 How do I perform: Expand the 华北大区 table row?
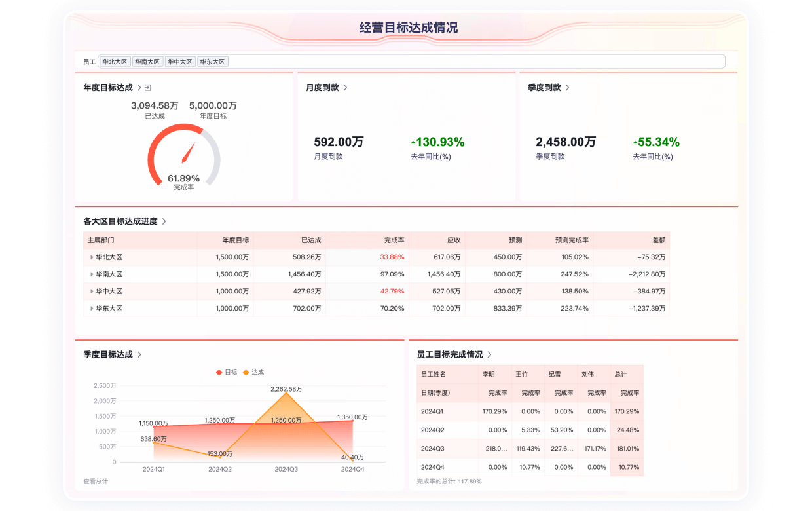click(92, 257)
